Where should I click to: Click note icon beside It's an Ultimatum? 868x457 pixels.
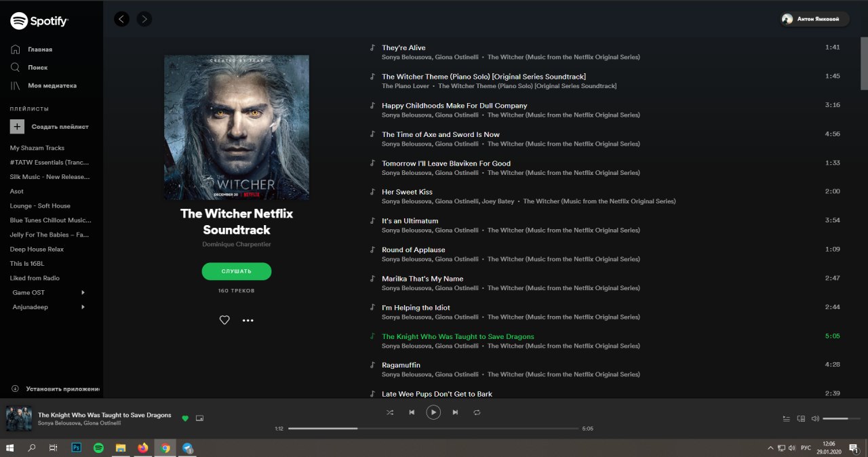coord(372,220)
